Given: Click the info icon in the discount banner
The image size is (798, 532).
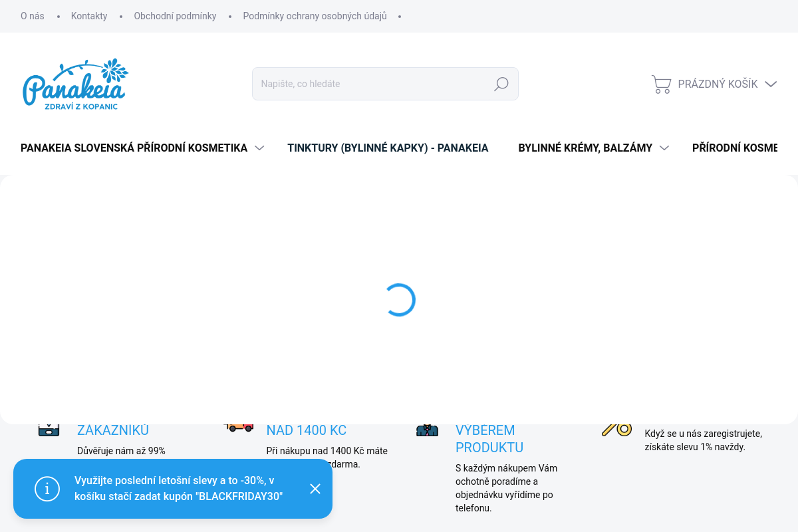Looking at the screenshot, I should coord(47,489).
